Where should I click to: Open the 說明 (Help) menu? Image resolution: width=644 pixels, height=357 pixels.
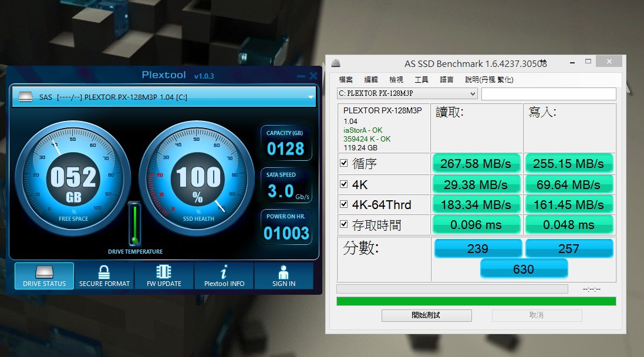489,80
